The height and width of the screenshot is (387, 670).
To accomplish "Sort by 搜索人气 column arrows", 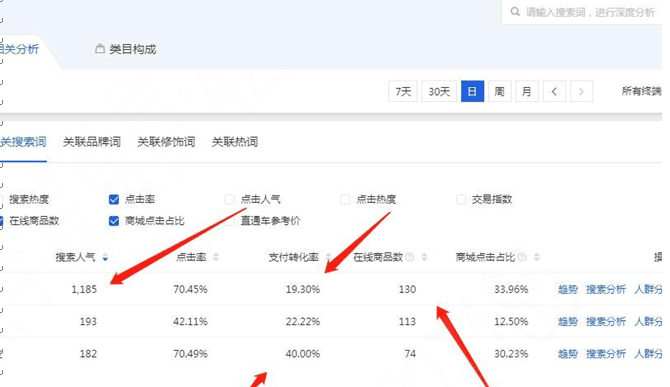I will [105, 257].
